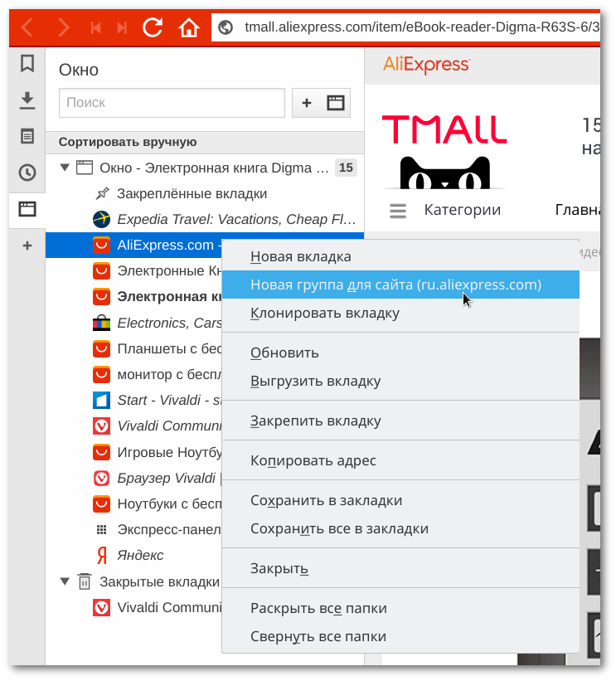The height and width of the screenshot is (681, 616).
Task: Select the Window panel icon in sidebar
Action: point(27,209)
